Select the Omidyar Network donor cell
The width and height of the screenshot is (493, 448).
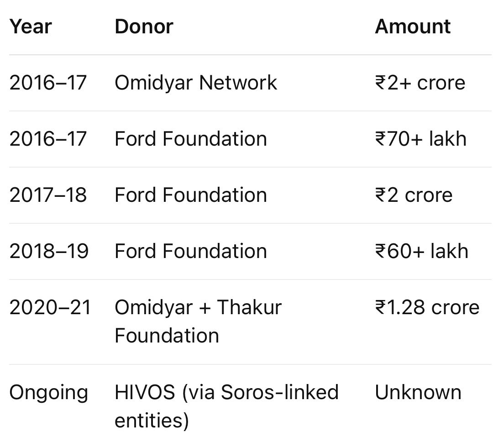pyautogui.click(x=196, y=83)
